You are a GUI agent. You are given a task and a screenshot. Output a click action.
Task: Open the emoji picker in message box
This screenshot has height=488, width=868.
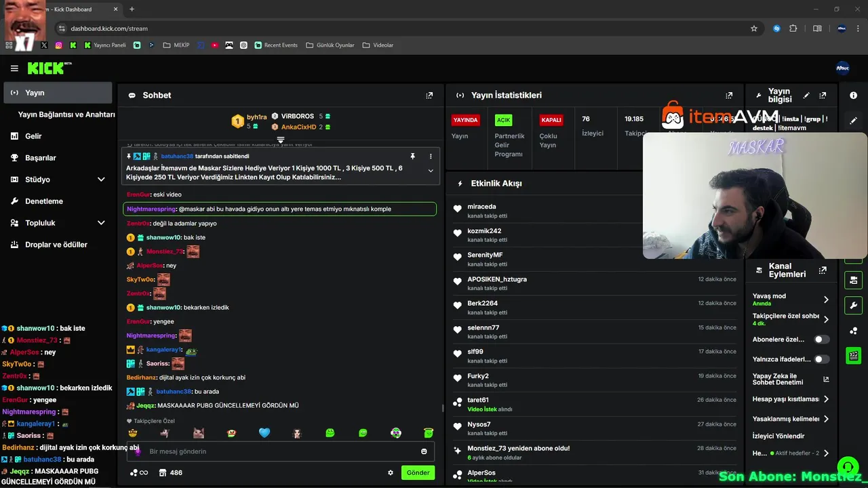click(x=425, y=451)
